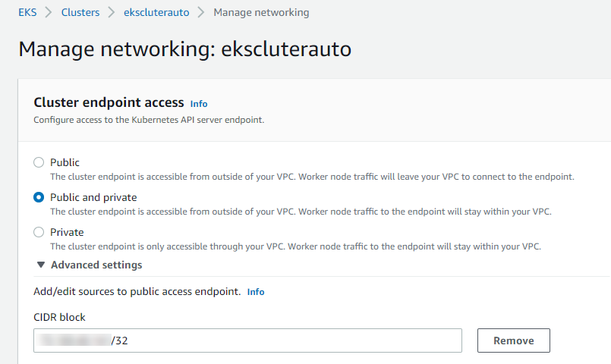
Task: Select the Public radio button
Action: [39, 162]
